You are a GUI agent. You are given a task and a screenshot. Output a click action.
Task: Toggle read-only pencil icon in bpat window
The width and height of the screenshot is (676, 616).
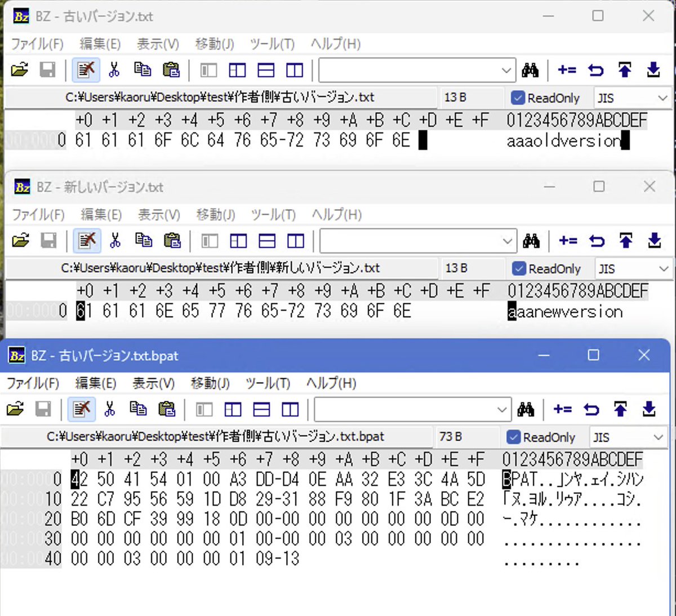82,409
